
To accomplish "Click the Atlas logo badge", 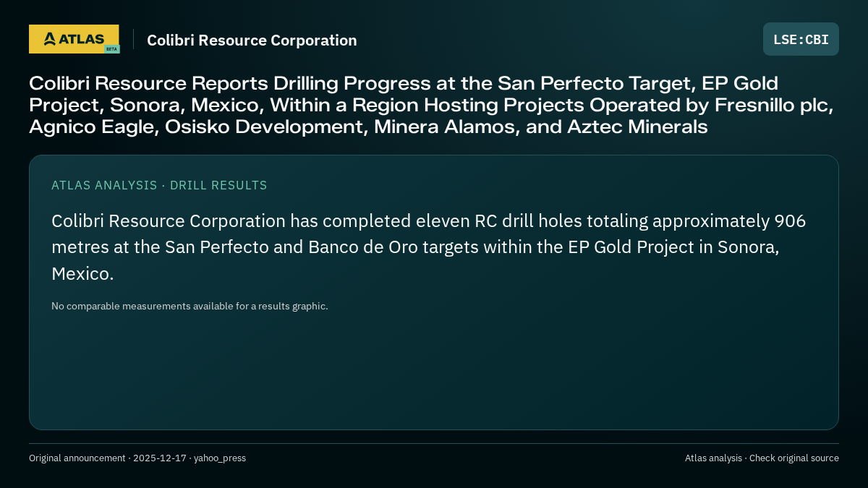I will (x=74, y=39).
